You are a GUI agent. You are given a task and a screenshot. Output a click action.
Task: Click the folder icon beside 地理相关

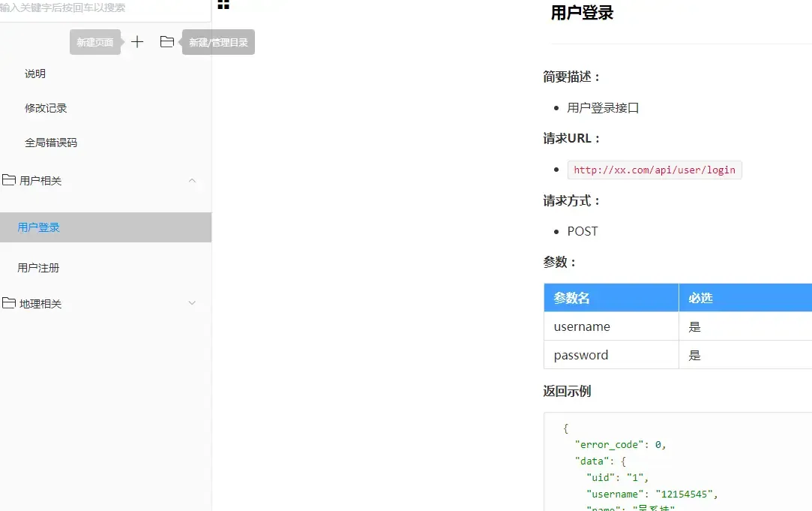pyautogui.click(x=10, y=303)
